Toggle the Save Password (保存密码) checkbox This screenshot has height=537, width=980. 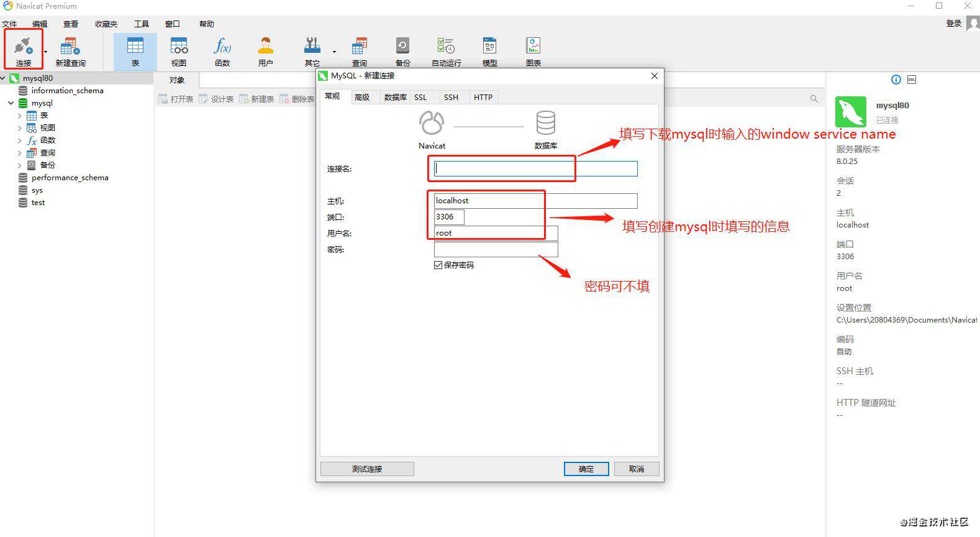click(x=438, y=265)
